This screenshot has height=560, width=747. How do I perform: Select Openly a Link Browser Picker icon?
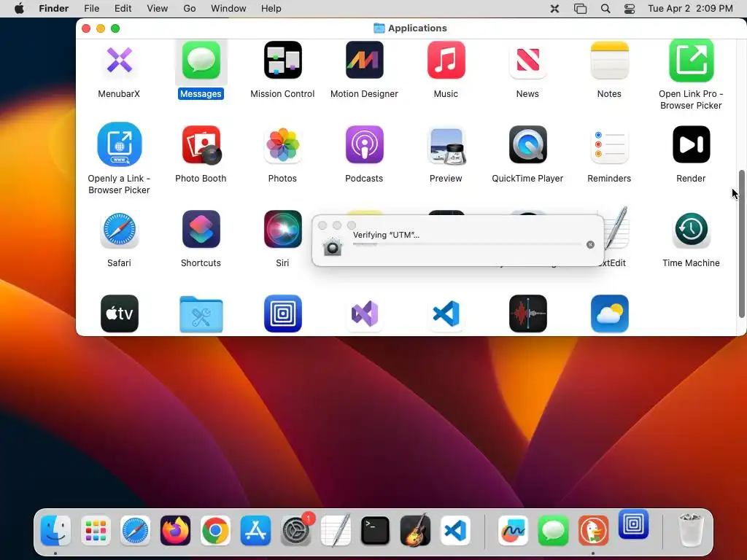(x=120, y=144)
